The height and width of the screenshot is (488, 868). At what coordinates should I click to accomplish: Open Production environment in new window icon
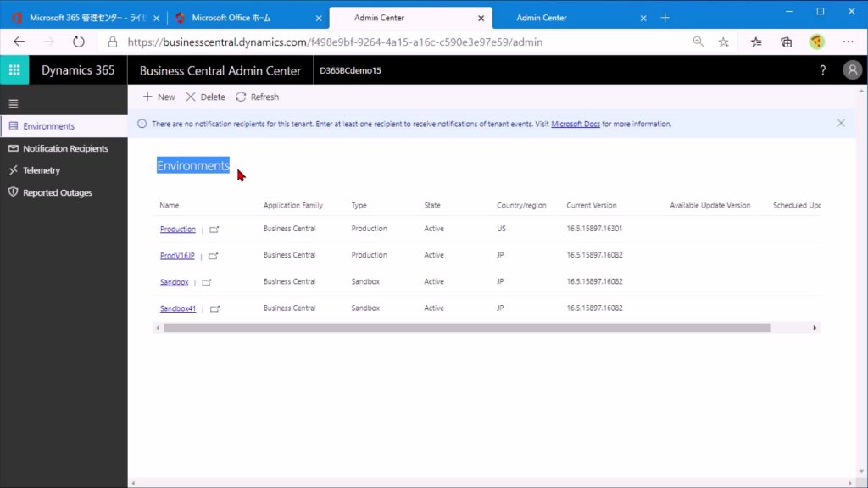214,229
